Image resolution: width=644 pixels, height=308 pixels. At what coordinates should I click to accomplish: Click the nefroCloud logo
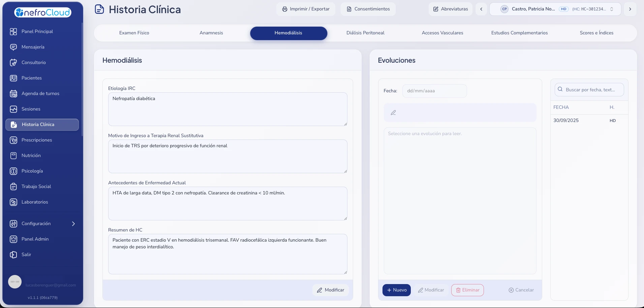[43, 12]
